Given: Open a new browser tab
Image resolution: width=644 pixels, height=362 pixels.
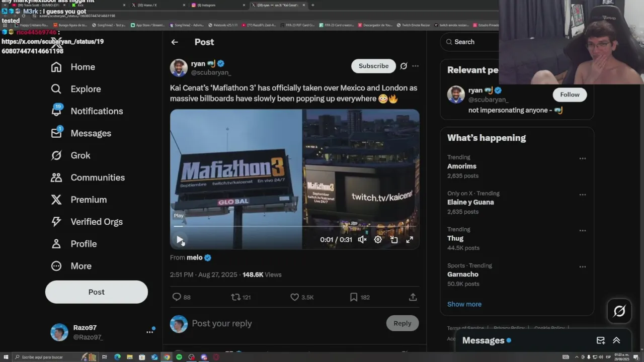Looking at the screenshot, I should click(313, 5).
